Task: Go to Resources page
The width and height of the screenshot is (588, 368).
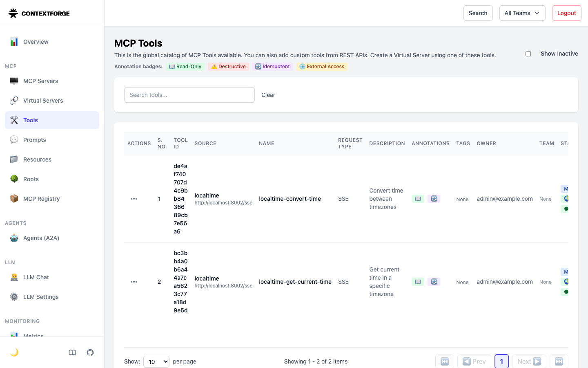Action: [52, 159]
